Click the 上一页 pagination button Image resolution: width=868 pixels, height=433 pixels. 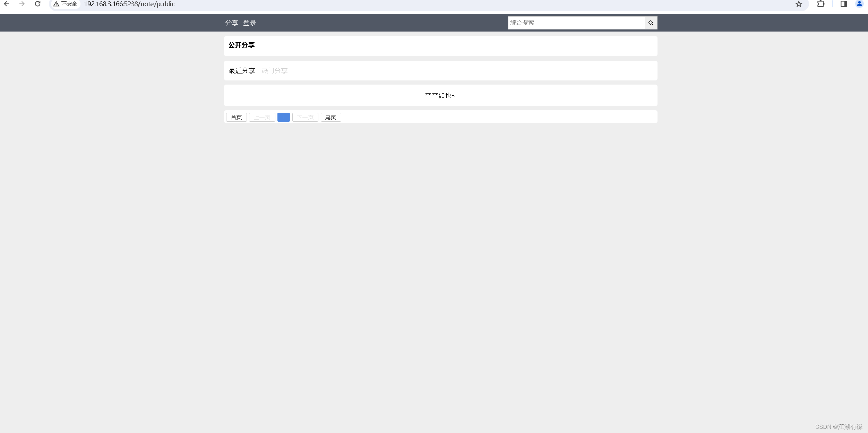[x=262, y=117]
